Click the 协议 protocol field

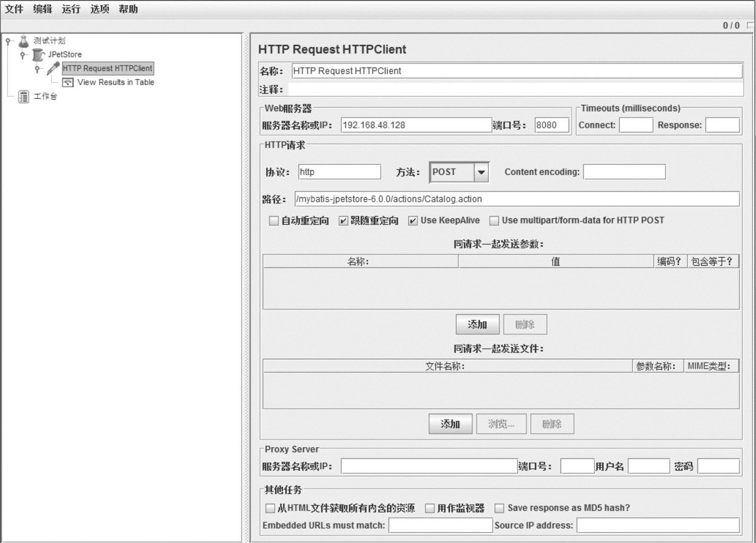(x=340, y=172)
